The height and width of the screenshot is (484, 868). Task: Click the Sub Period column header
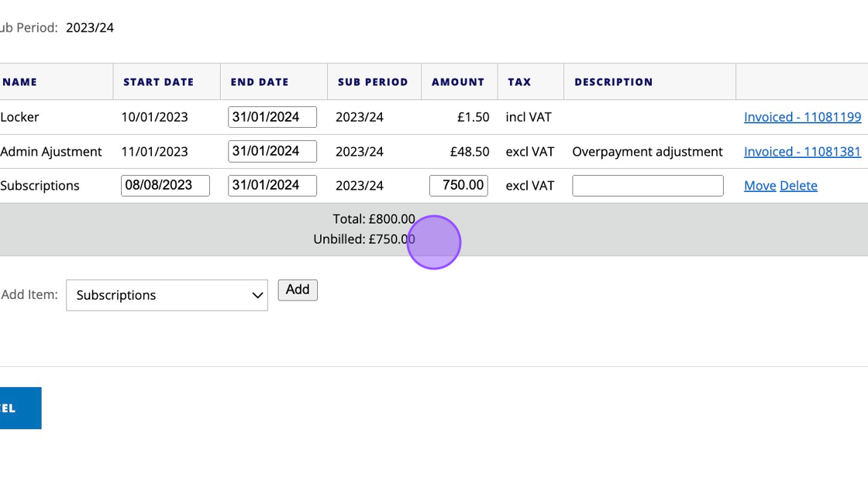[x=373, y=82]
